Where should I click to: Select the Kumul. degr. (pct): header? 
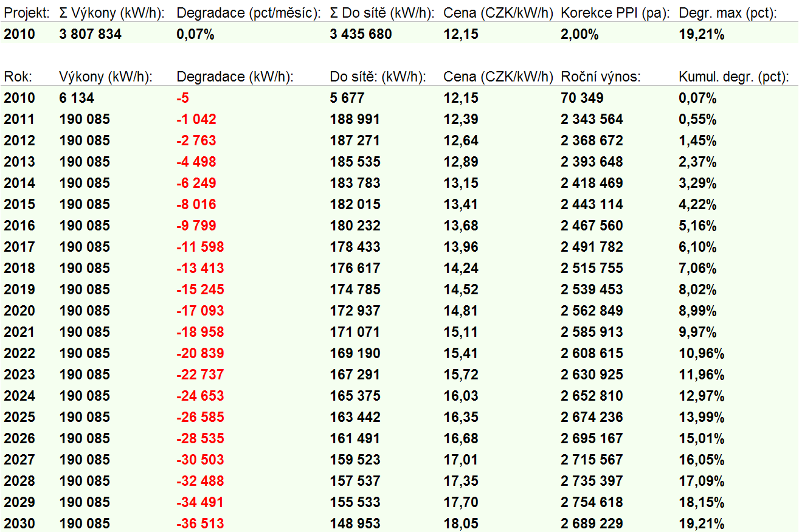[733, 77]
